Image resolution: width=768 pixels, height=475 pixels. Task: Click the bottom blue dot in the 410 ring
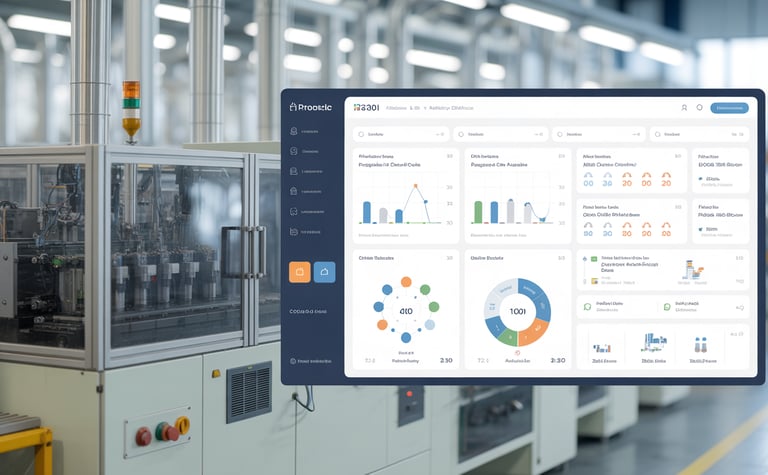point(406,337)
